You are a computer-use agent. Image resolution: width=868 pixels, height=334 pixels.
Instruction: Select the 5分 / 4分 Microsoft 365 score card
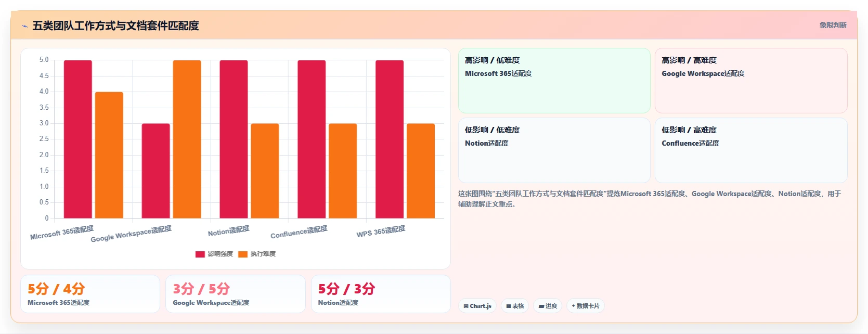click(90, 294)
